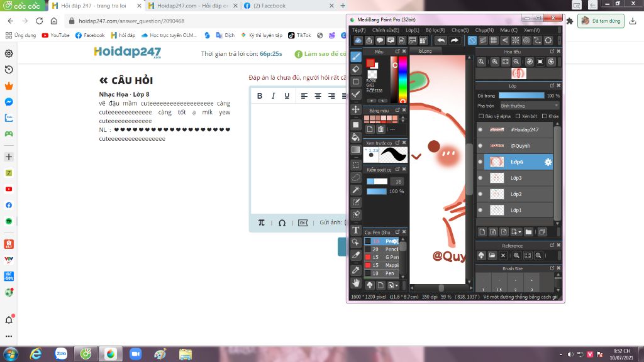Choose the Text tool in MediBang

coord(356,230)
